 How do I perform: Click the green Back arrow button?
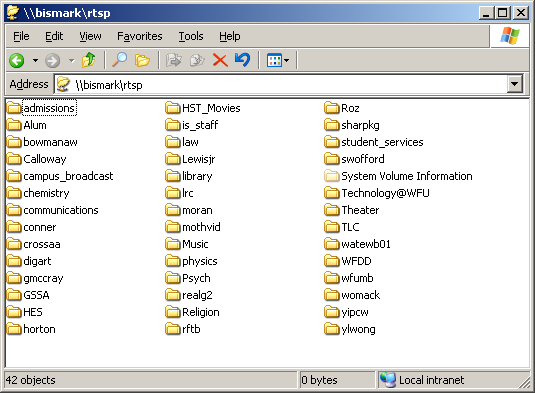[16, 61]
